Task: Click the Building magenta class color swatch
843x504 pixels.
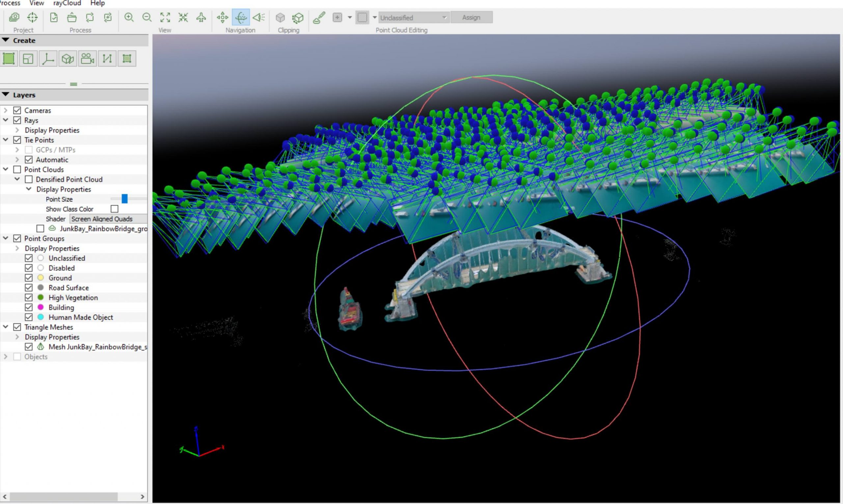Action: (41, 307)
